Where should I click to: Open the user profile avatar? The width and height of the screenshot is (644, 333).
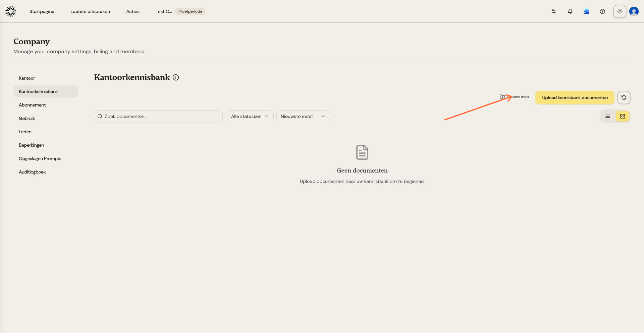point(634,11)
